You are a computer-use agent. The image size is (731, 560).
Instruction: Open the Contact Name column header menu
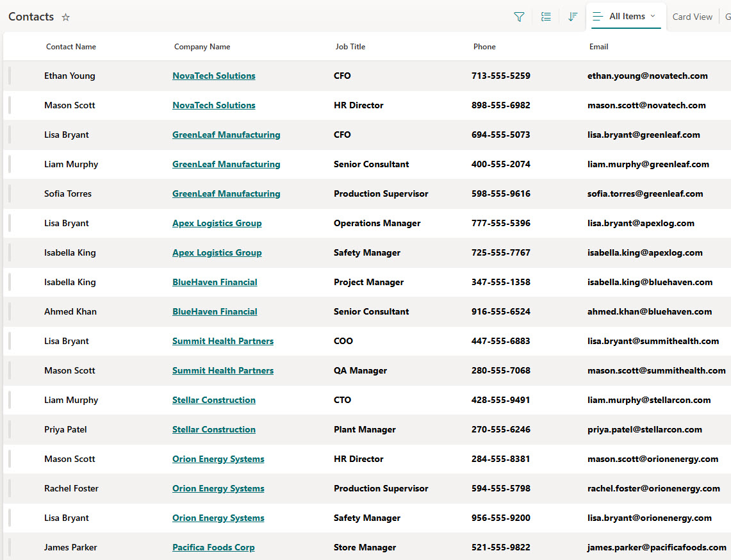point(71,47)
